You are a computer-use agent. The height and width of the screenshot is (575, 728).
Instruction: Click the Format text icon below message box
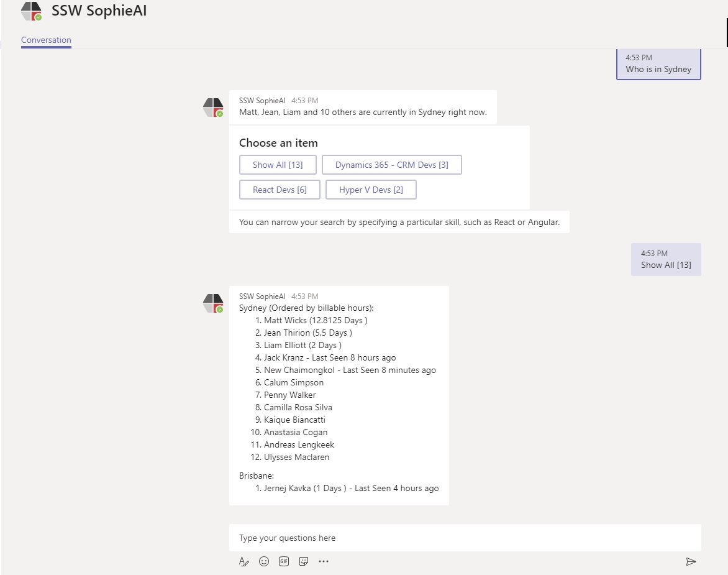tap(244, 561)
